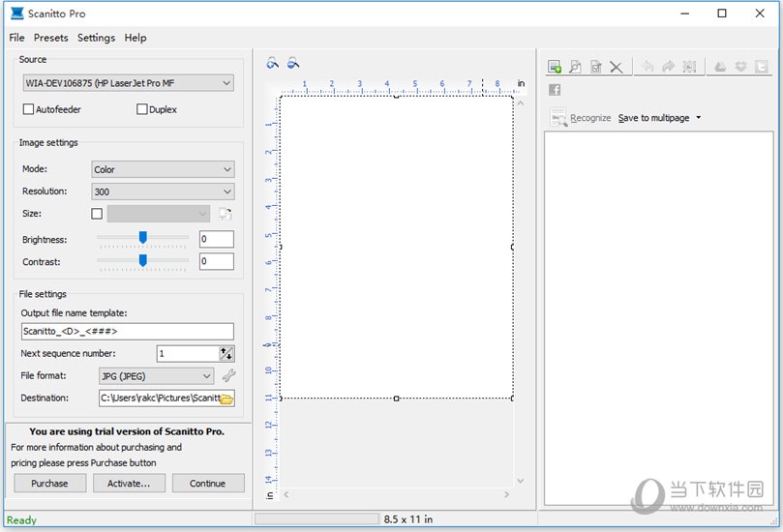This screenshot has width=783, height=532.
Task: Enable the Duplex checkbox
Action: 142,109
